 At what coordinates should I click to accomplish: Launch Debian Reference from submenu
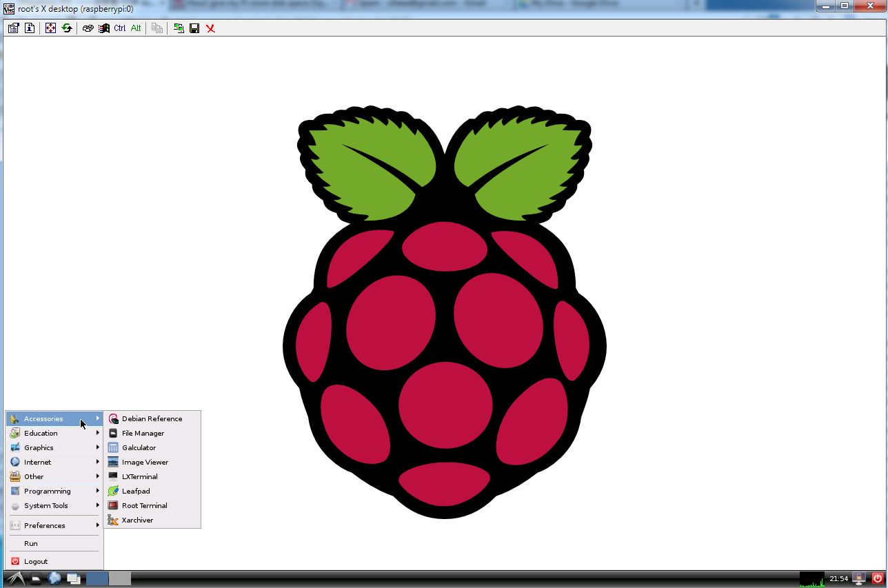(152, 419)
